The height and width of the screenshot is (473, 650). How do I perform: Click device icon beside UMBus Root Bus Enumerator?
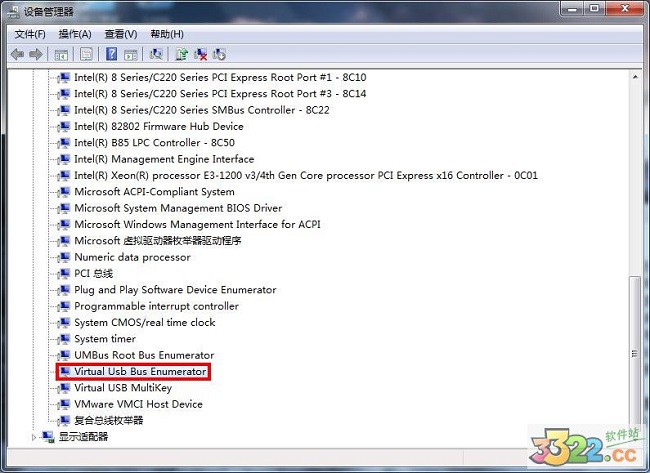(x=64, y=355)
